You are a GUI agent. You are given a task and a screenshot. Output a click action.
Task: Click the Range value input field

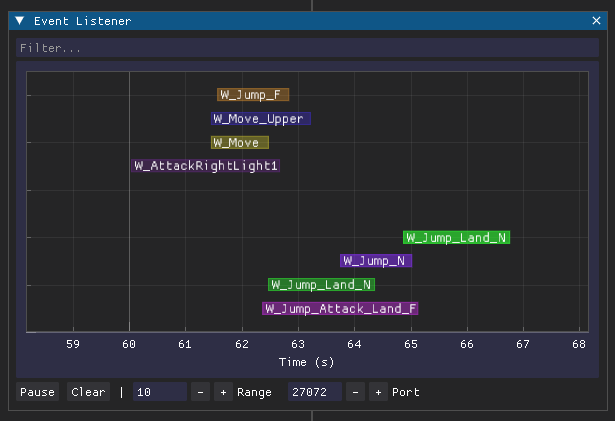(160, 392)
